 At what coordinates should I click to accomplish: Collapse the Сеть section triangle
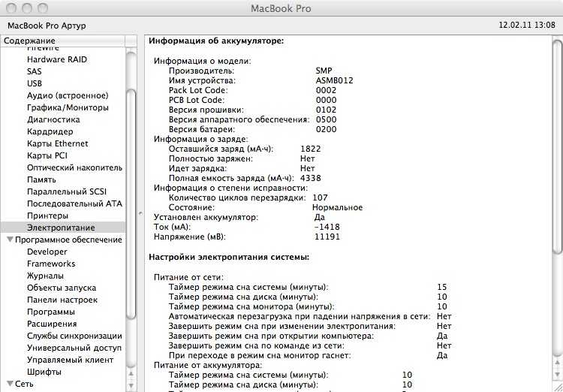pos(11,384)
